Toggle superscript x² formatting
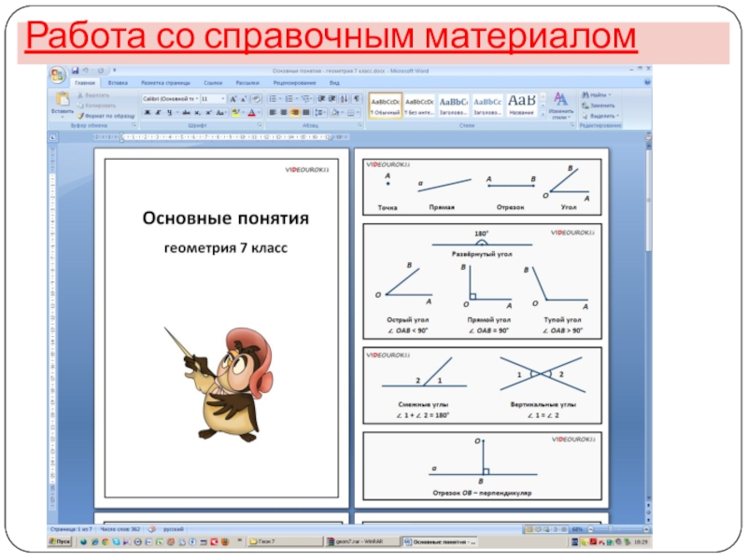Image resolution: width=747 pixels, height=560 pixels. coord(208,113)
